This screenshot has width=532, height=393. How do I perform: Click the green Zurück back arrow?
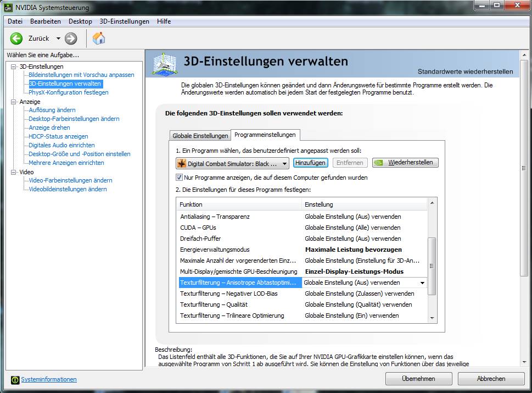point(16,38)
